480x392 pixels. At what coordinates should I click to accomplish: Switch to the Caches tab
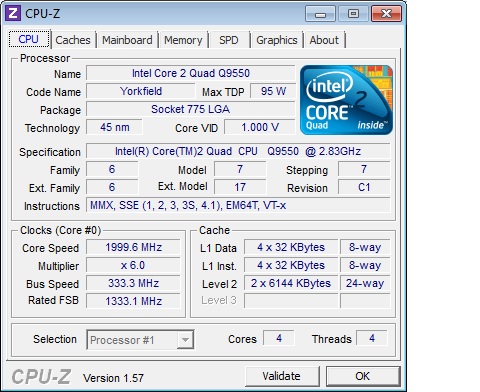pyautogui.click(x=73, y=40)
